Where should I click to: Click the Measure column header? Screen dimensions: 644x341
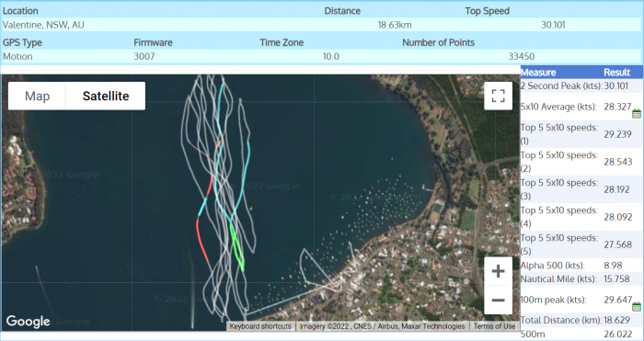[538, 73]
